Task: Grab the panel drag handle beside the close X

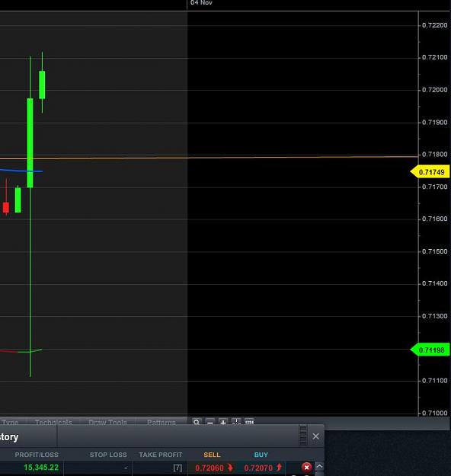Action: (303, 435)
